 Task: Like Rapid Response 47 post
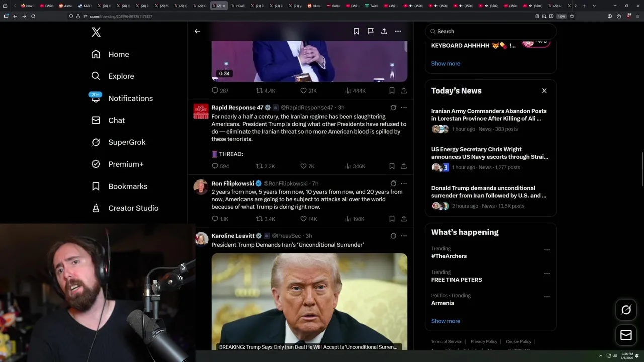coord(307,166)
